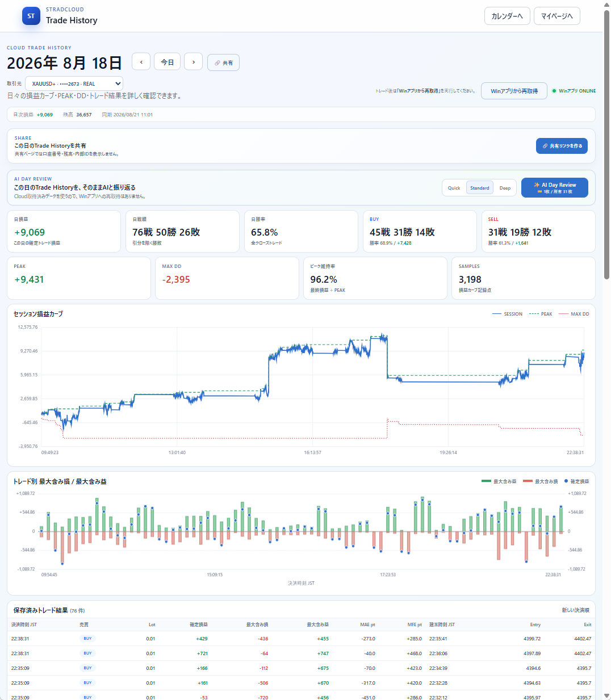Toggle the PEAK series in the chart legend
This screenshot has height=700, width=611.
tap(541, 314)
